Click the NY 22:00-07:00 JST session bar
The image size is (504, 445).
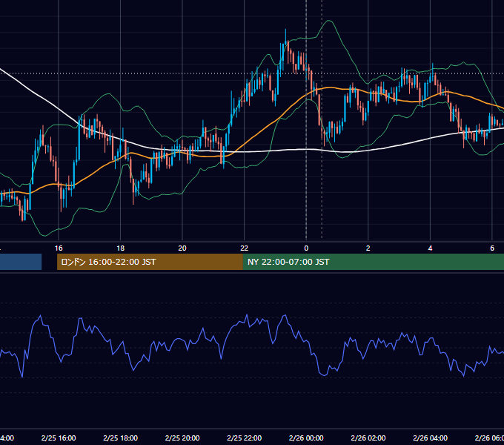(373, 262)
